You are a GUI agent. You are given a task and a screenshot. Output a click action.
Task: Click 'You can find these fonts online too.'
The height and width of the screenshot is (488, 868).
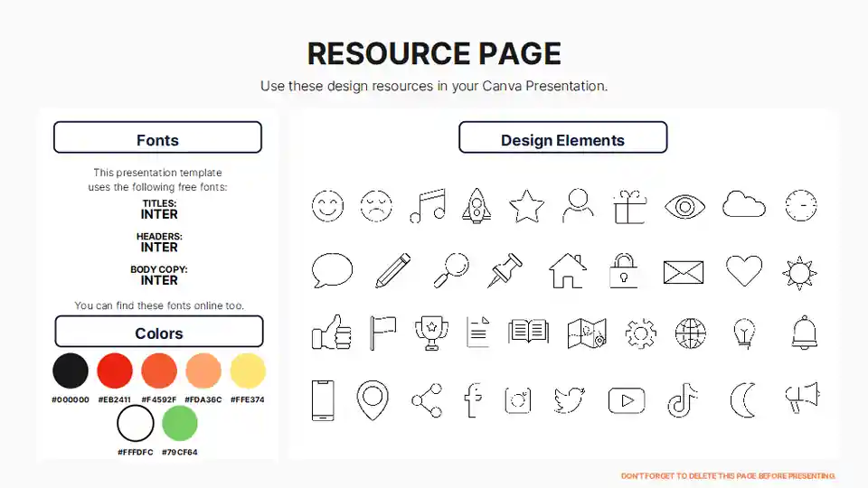[159, 305]
